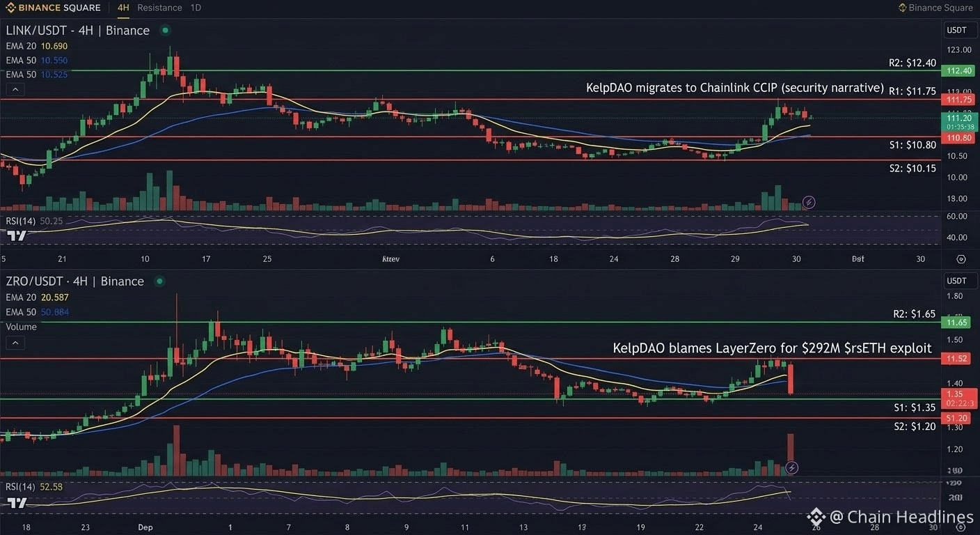Select the EMA 50 50.884 indicator legend
This screenshot has height=535, width=980.
[x=37, y=312]
